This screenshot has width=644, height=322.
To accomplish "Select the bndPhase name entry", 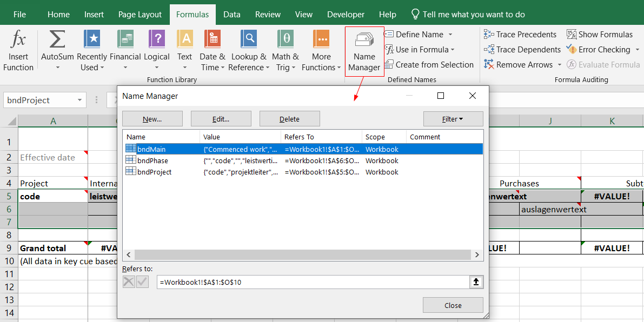I will (153, 160).
